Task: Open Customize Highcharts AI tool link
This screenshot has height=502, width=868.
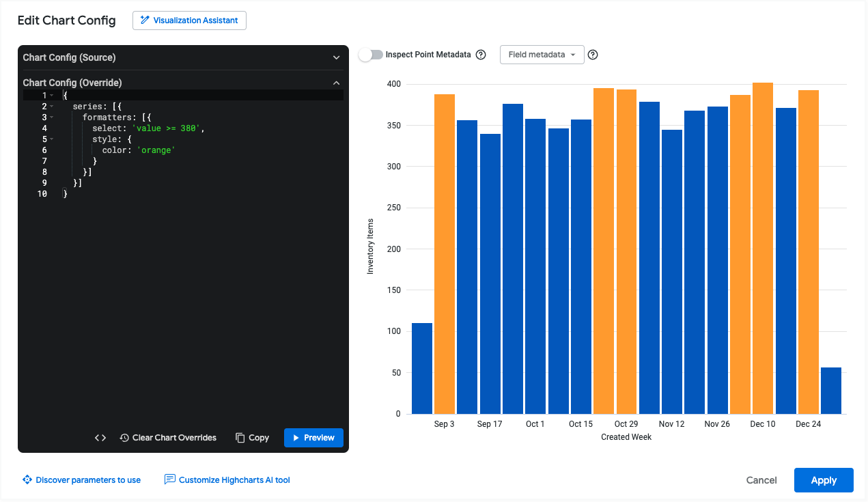Action: tap(227, 480)
